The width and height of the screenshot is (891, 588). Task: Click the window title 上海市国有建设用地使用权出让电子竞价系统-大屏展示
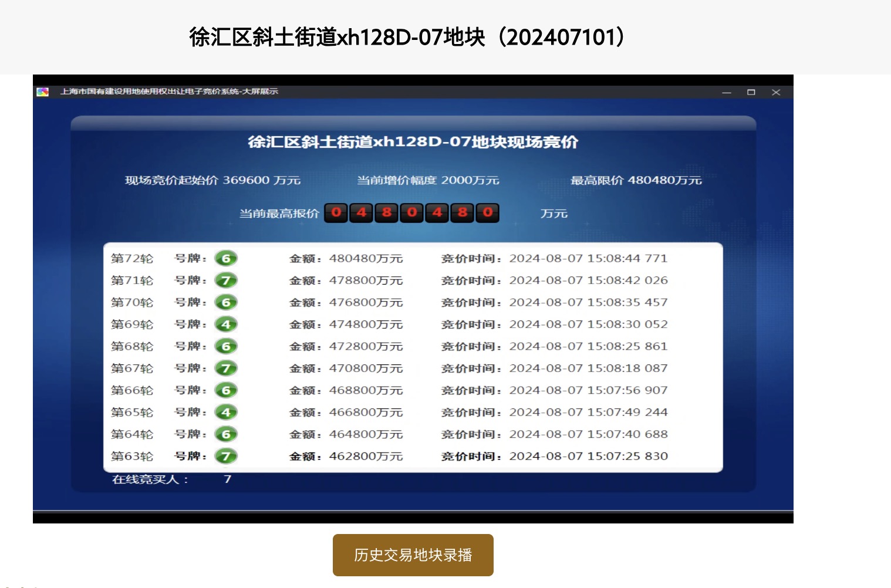(169, 92)
